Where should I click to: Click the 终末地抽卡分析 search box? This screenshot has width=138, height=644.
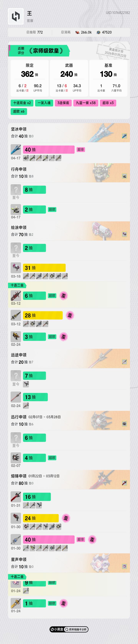(76, 629)
